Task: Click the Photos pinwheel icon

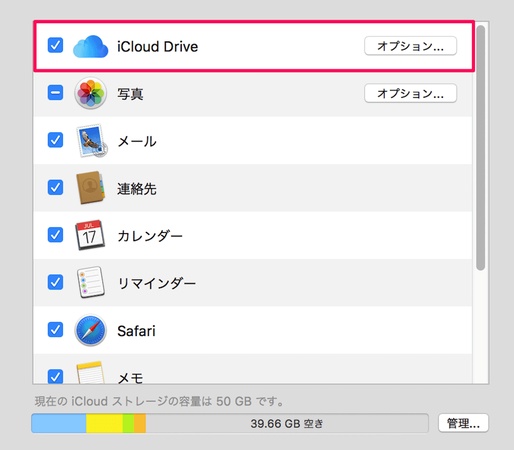Action: point(90,93)
